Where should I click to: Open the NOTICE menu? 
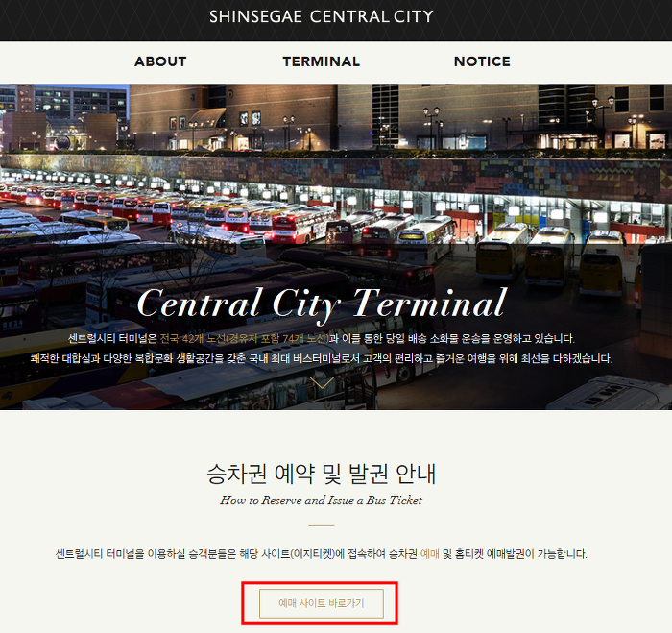(482, 61)
